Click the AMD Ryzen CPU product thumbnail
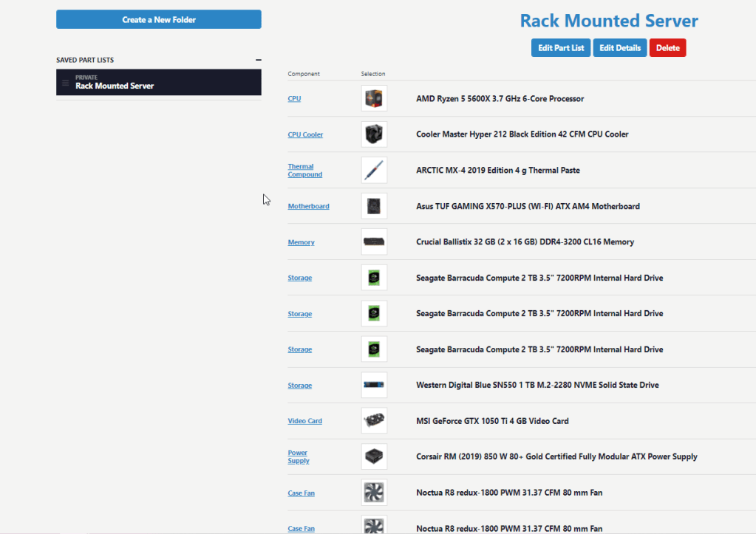Viewport: 756px width, 534px height. point(374,98)
